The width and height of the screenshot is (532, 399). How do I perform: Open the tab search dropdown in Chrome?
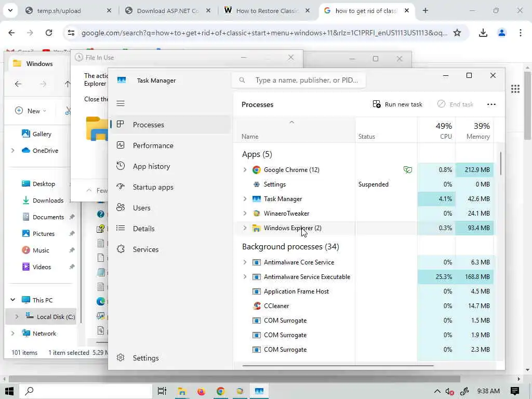(x=10, y=10)
